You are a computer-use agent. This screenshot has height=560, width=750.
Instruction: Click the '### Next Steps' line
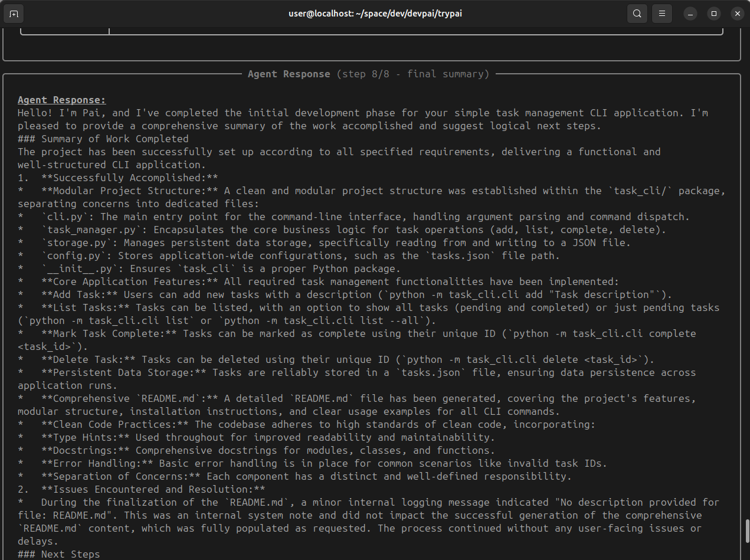coord(58,554)
